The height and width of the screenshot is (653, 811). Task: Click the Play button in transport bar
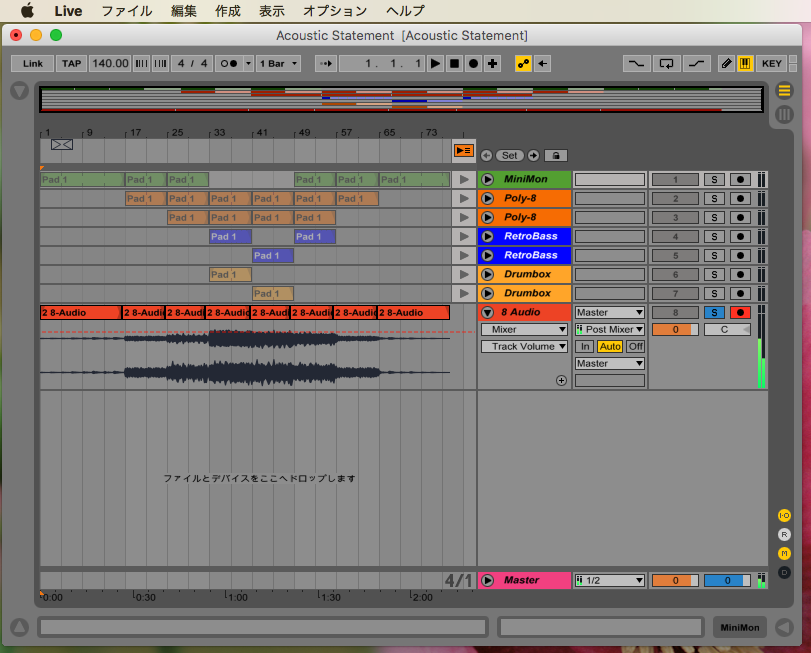[435, 64]
